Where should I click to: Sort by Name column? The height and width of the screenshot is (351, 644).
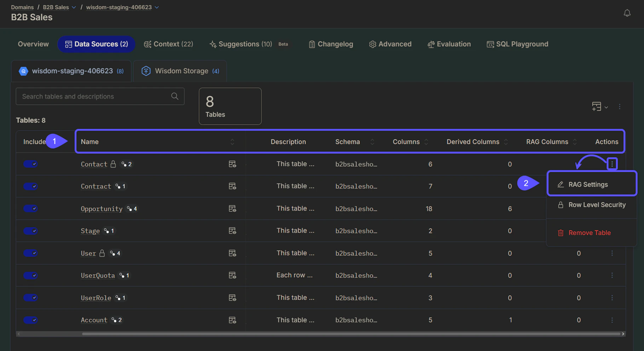tap(232, 142)
